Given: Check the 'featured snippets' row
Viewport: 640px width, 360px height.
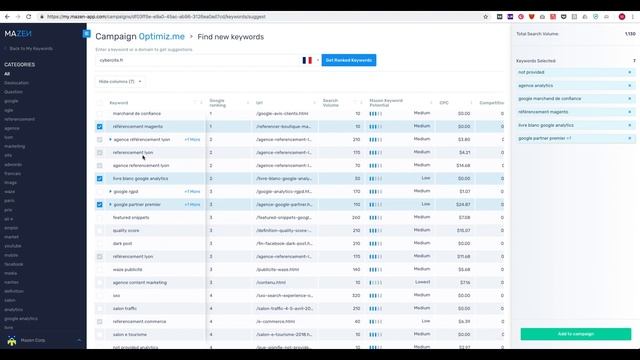Looking at the screenshot, I should (100, 218).
